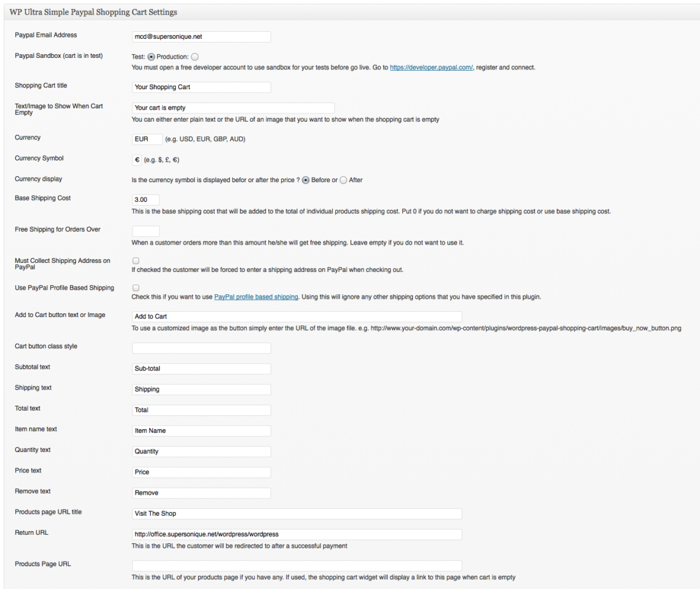Enable Use PayPal Profile Based Shipping
This screenshot has width=700, height=589.
click(136, 288)
